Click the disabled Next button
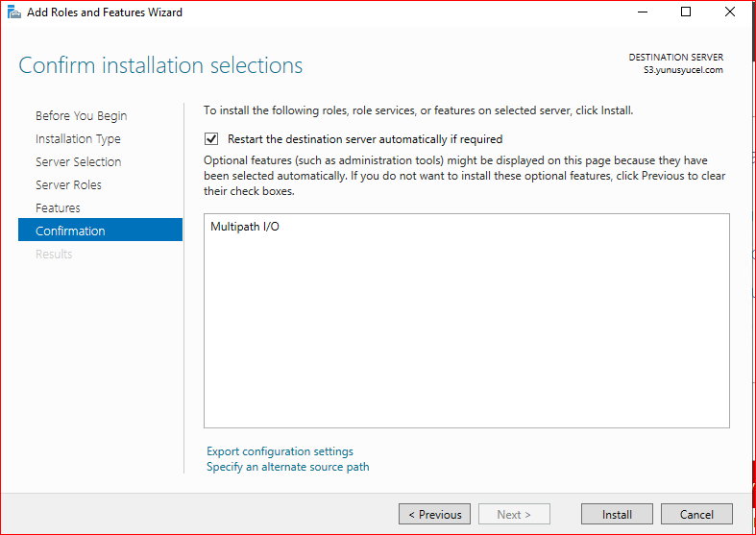The image size is (756, 535). click(514, 514)
